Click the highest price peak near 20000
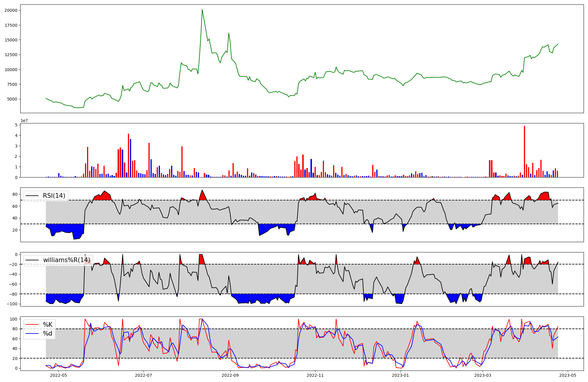 click(202, 9)
